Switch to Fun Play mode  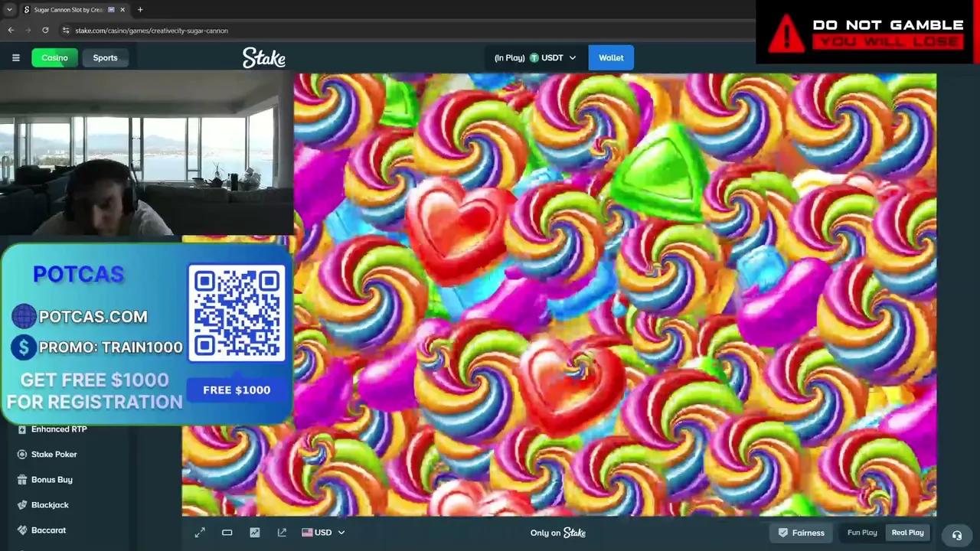point(862,533)
